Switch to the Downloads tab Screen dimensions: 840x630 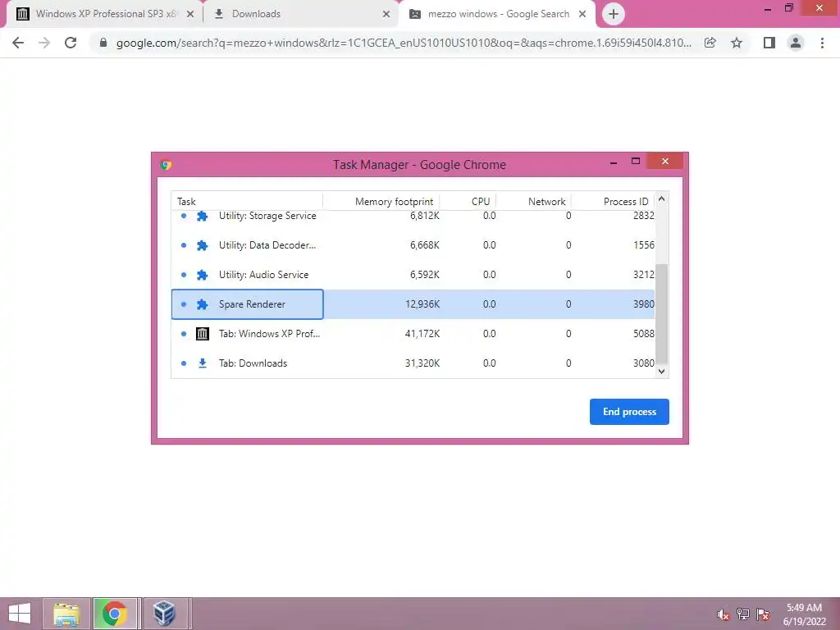[x=300, y=14]
